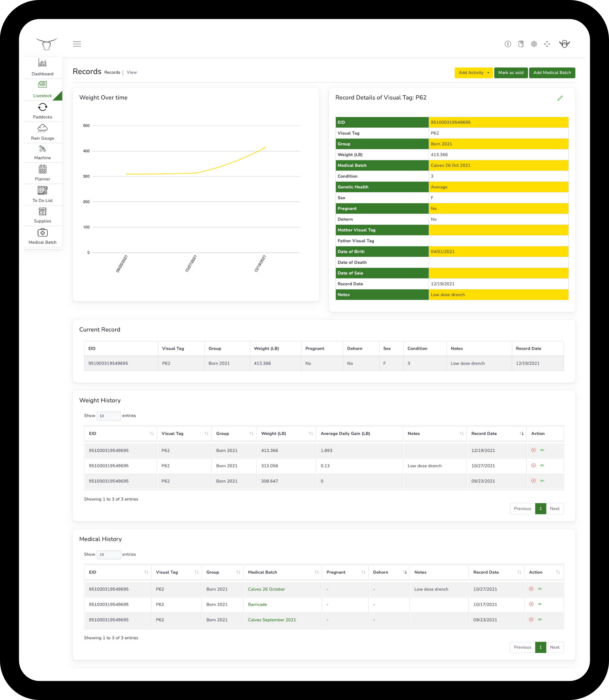Screen dimensions: 609x700
Task: Open the Paddocks sidebar icon
Action: (x=43, y=107)
